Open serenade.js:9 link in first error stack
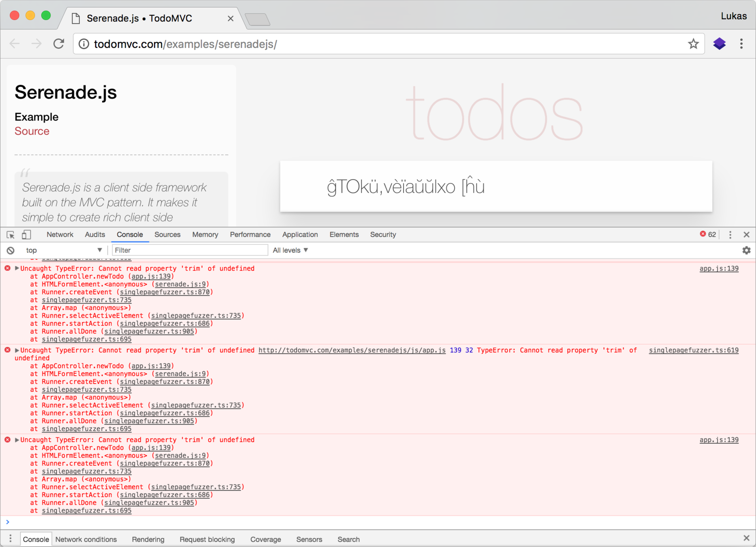The height and width of the screenshot is (547, 756). (180, 284)
